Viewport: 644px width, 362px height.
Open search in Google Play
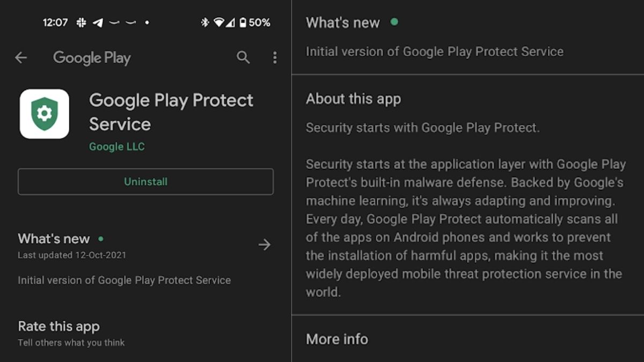pos(244,57)
